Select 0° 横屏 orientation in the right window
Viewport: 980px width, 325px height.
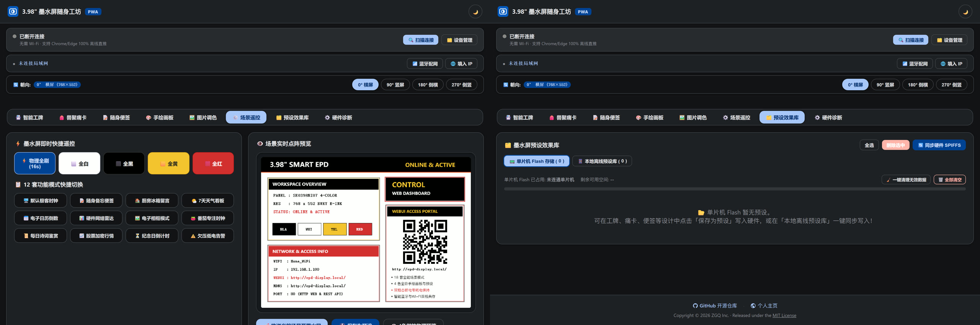point(855,84)
